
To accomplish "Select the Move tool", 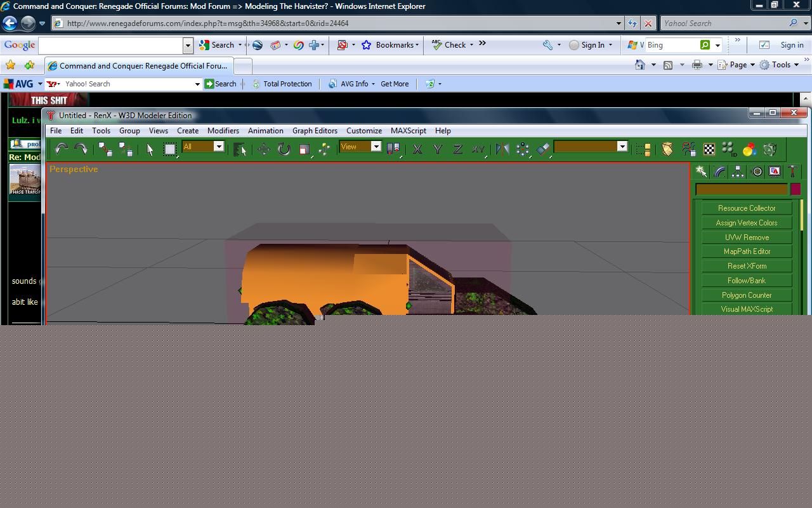I will click(263, 149).
